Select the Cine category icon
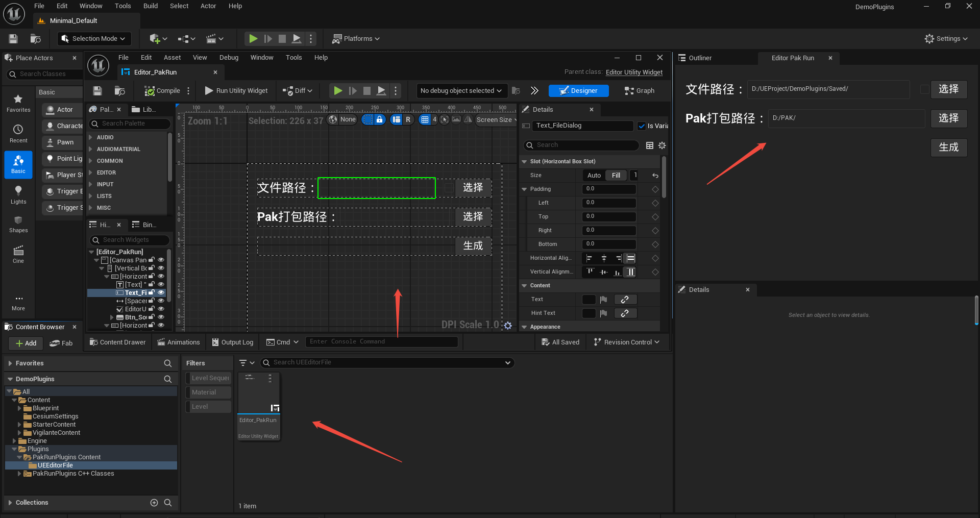The image size is (980, 518). [x=18, y=254]
